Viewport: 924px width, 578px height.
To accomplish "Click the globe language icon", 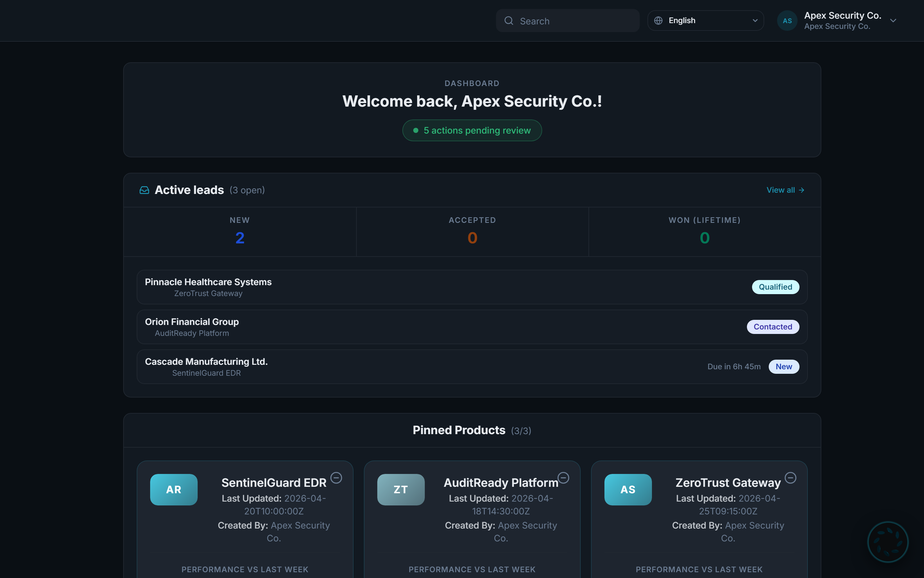I will 658,21.
